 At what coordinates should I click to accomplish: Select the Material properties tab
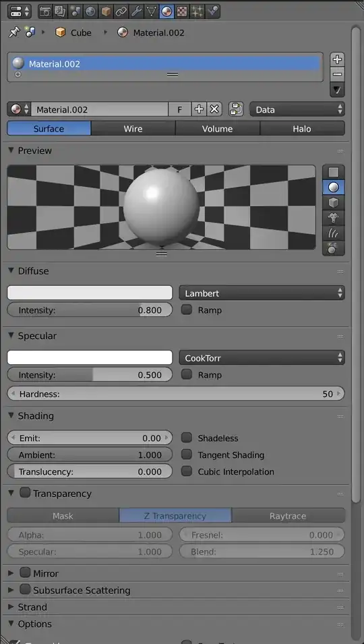[166, 11]
